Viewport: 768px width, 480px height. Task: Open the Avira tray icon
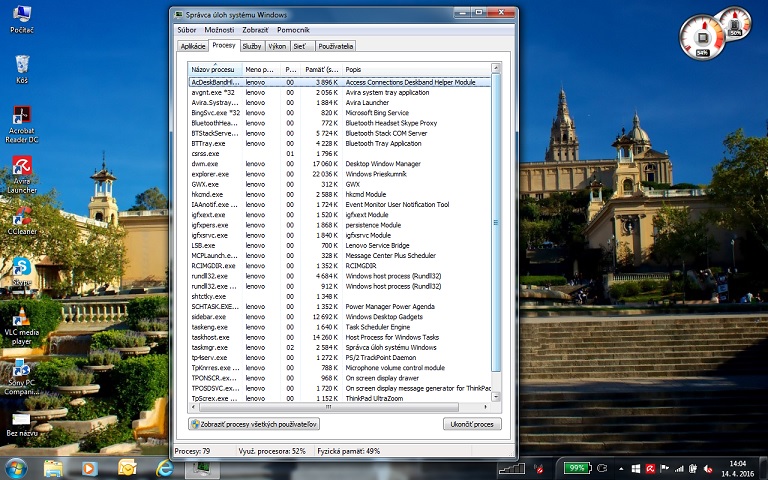pyautogui.click(x=650, y=469)
